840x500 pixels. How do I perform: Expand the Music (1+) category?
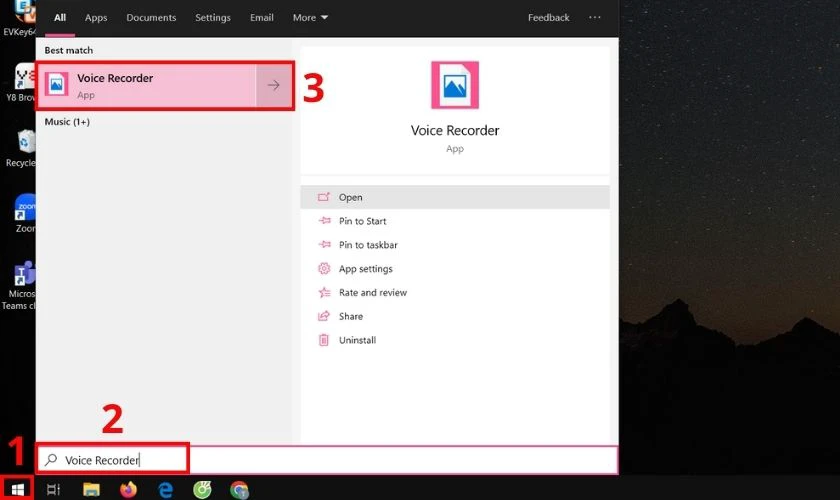(67, 122)
